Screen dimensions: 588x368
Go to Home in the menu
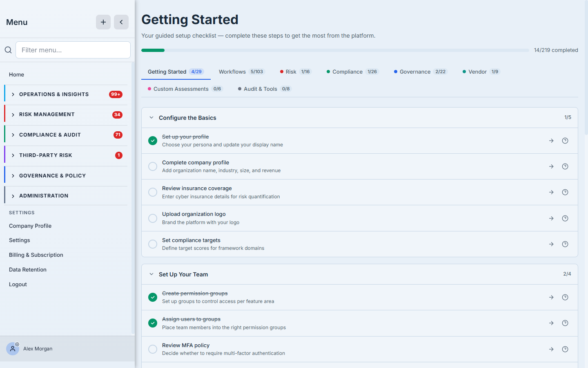click(x=16, y=74)
